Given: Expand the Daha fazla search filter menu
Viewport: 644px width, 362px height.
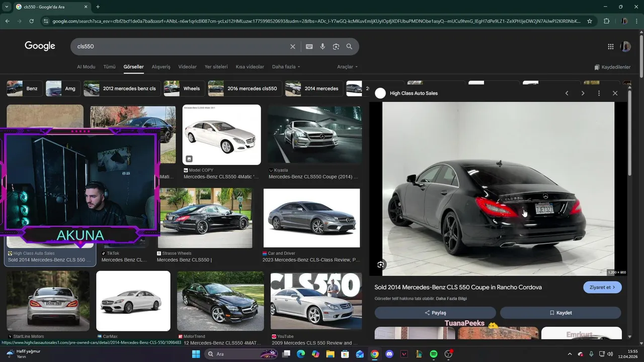Looking at the screenshot, I should (286, 67).
